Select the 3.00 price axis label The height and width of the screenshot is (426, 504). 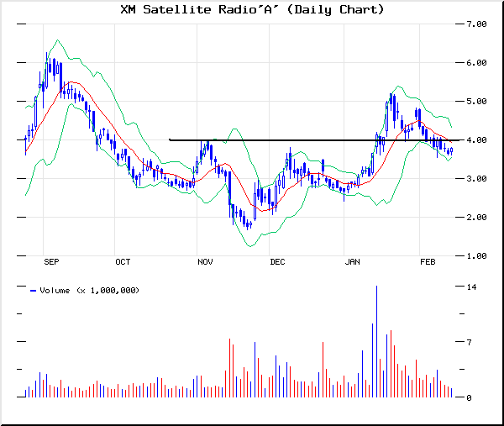476,178
